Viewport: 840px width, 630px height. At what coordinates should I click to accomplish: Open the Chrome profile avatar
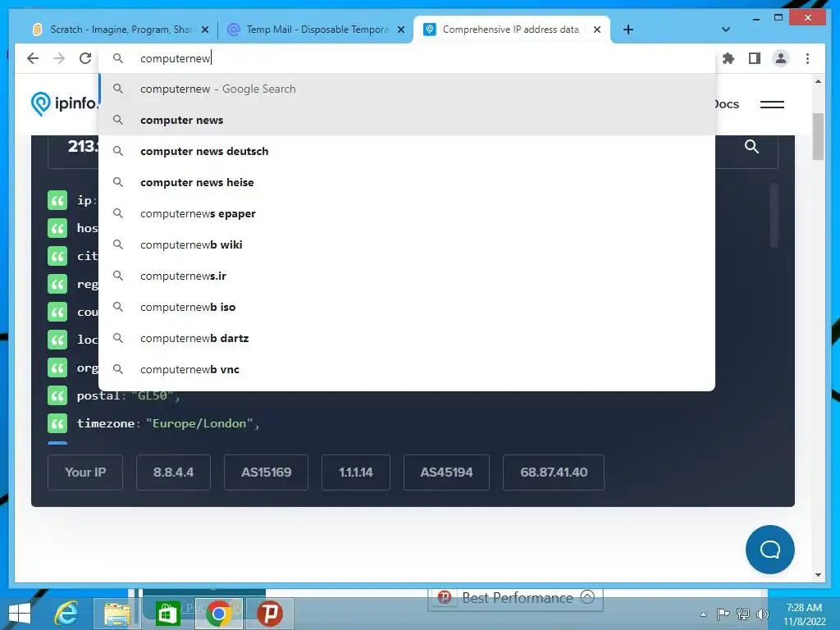781,58
